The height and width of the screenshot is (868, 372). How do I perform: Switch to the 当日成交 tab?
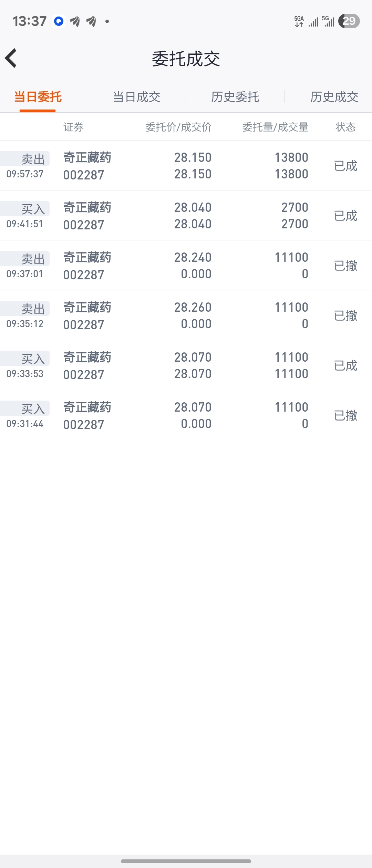(x=136, y=97)
